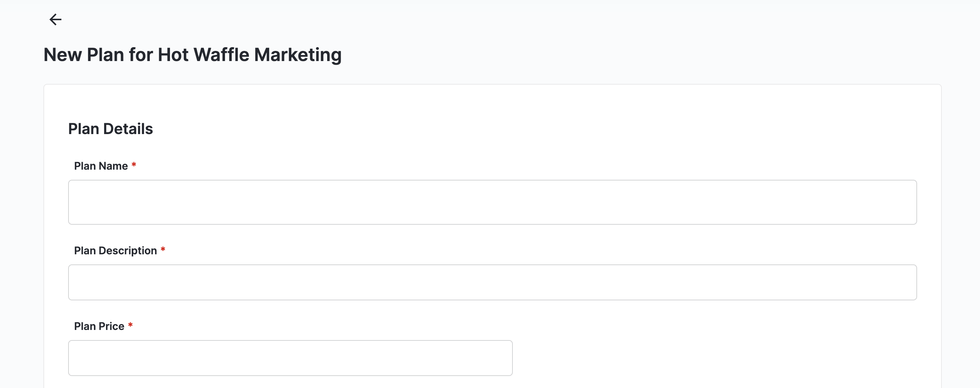Select the Plan Price input box
The width and height of the screenshot is (980, 388).
[290, 358]
